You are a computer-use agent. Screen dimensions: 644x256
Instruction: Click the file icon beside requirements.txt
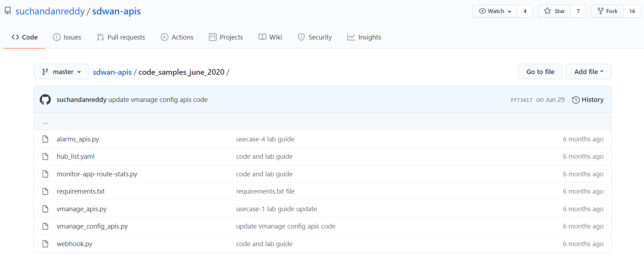point(45,191)
